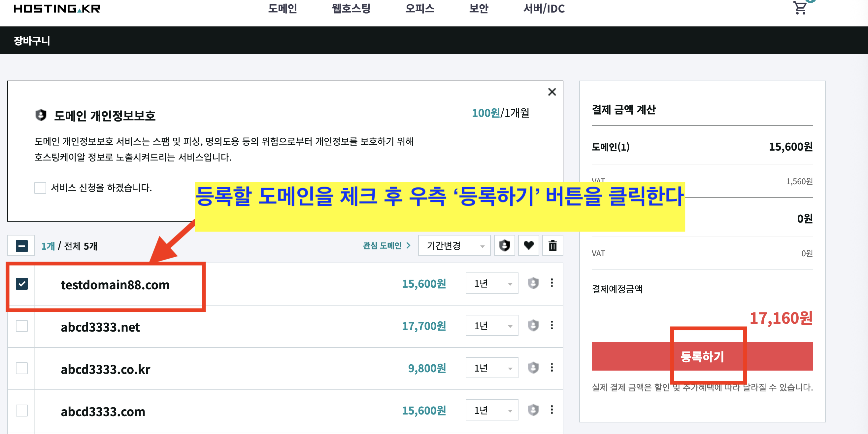Check the abcd3333.net domain checkbox
The width and height of the screenshot is (868, 434).
point(21,326)
